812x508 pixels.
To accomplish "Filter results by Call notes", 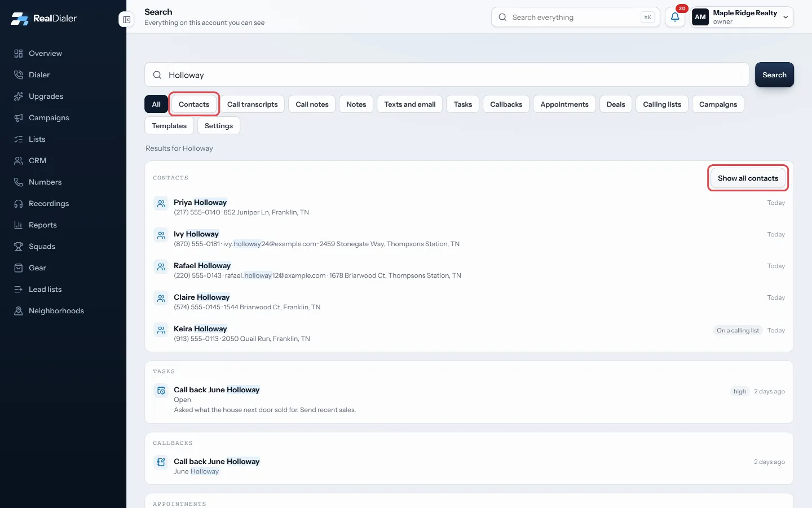I will point(312,104).
